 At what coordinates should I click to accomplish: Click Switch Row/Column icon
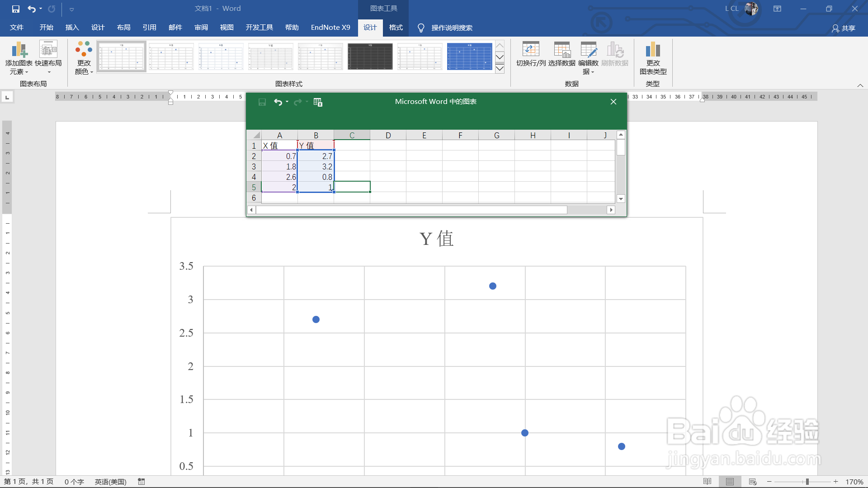pos(531,50)
